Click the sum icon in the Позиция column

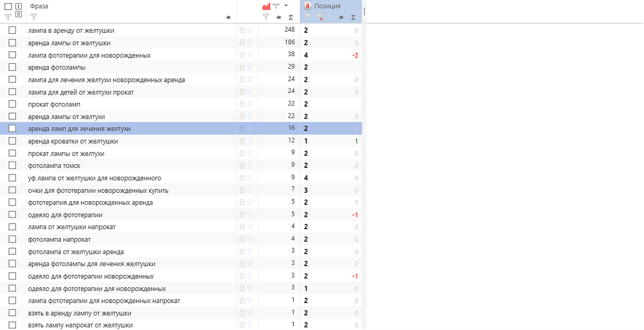coord(353,17)
